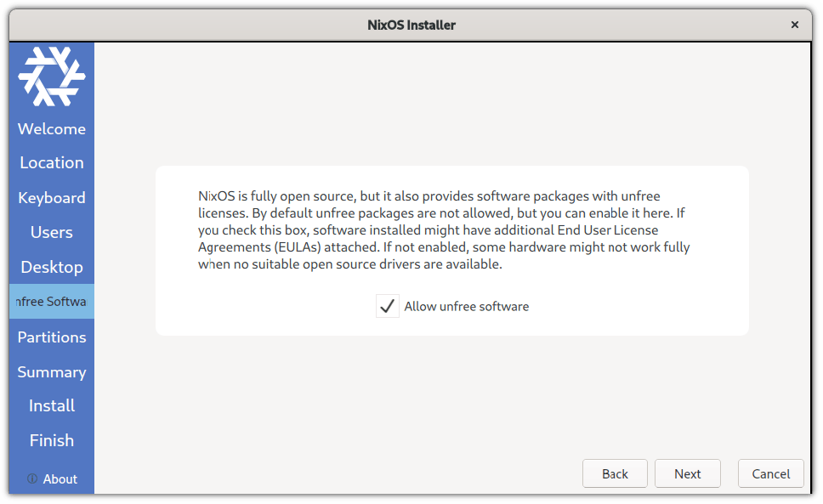Select the Install step
Viewport: 823px width, 504px height.
pos(52,405)
